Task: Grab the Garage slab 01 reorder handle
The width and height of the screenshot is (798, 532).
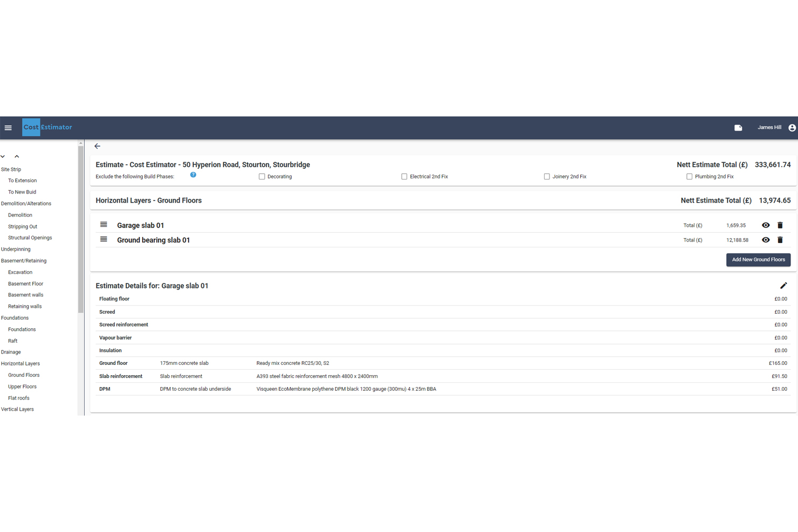Action: tap(104, 225)
